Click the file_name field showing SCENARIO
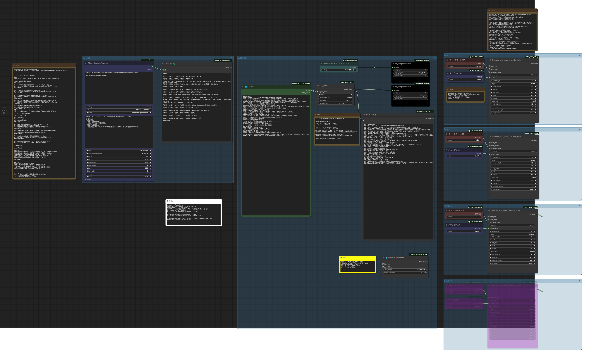Viewport: 594px width, 364px height. pos(405,270)
